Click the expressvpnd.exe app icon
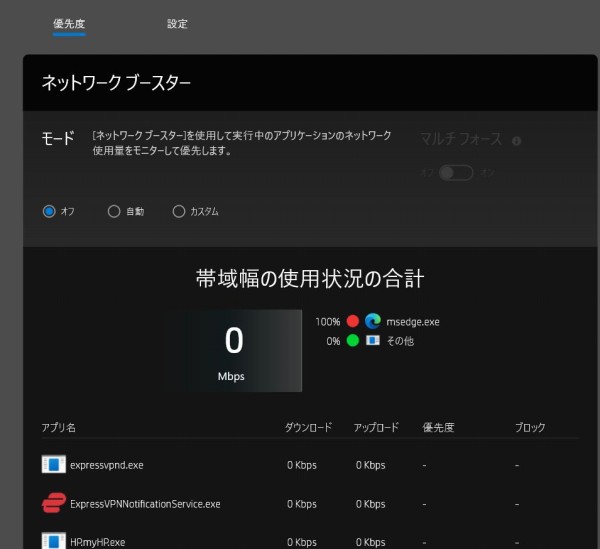This screenshot has width=600, height=549. 53,465
